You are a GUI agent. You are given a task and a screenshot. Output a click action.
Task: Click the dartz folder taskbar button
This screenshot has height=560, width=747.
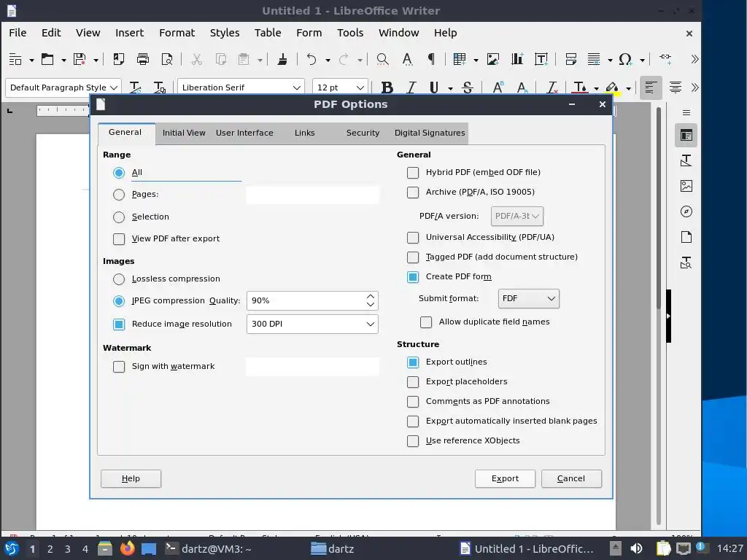333,548
